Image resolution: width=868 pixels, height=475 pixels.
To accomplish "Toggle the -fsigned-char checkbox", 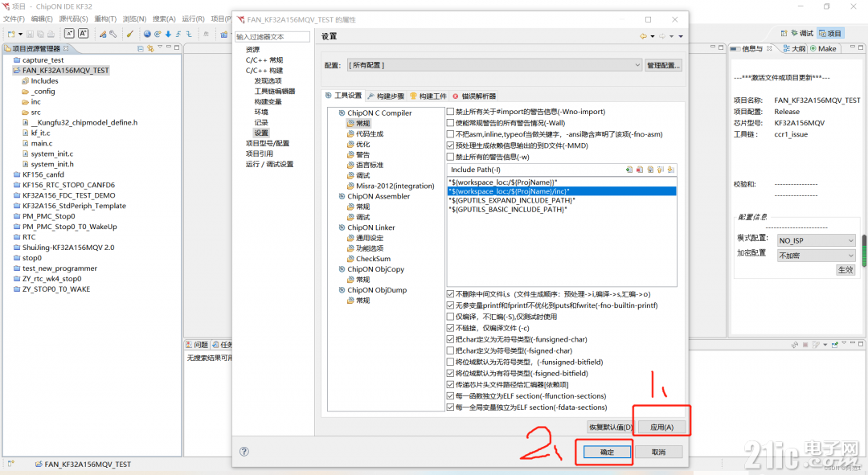I will click(x=451, y=351).
